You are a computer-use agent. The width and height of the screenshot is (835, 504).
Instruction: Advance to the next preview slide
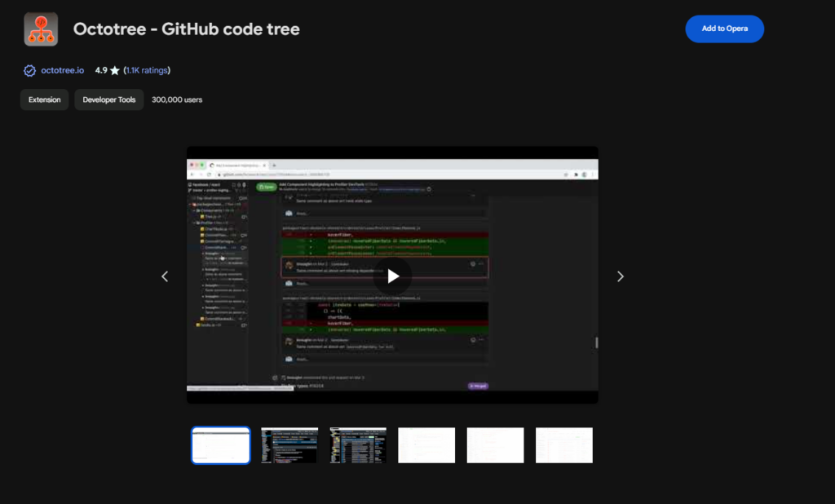620,276
